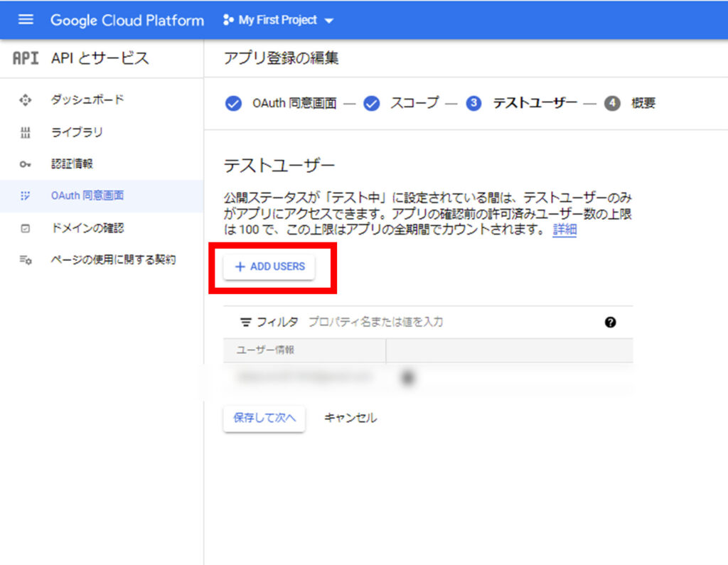
Task: Click the dashboard icon in sidebar
Action: (x=26, y=99)
